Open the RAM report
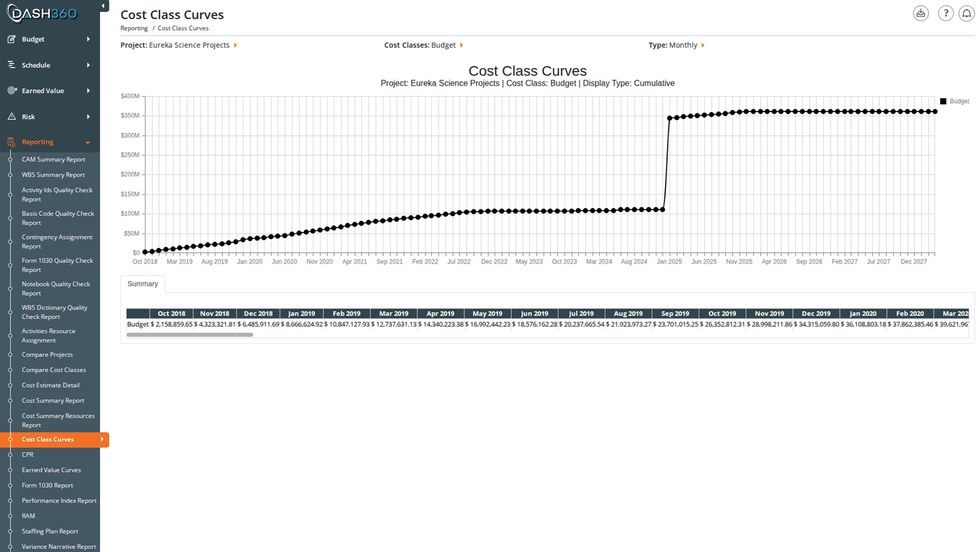This screenshot has height=552, width=980. pyautogui.click(x=28, y=516)
